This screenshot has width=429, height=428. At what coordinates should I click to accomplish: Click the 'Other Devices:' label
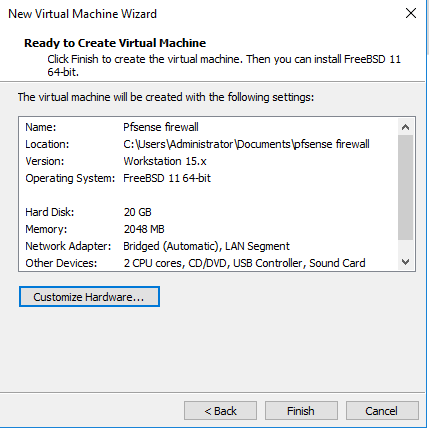click(61, 263)
